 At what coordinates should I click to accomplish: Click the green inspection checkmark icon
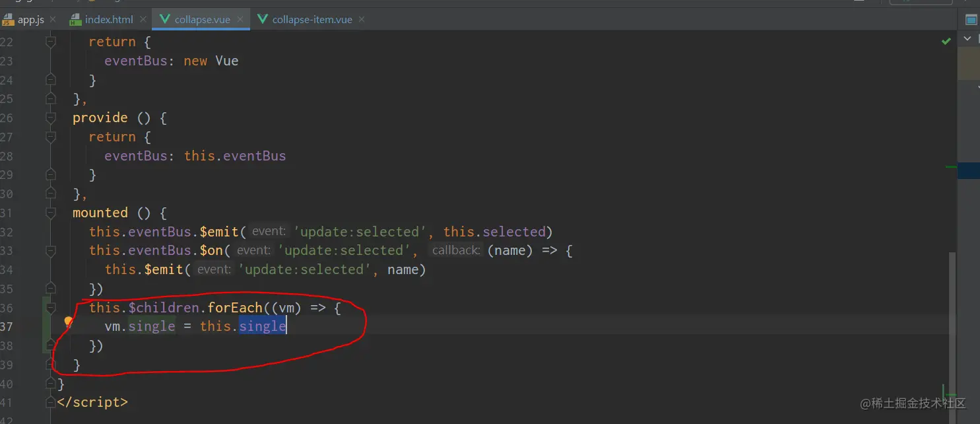coord(946,41)
